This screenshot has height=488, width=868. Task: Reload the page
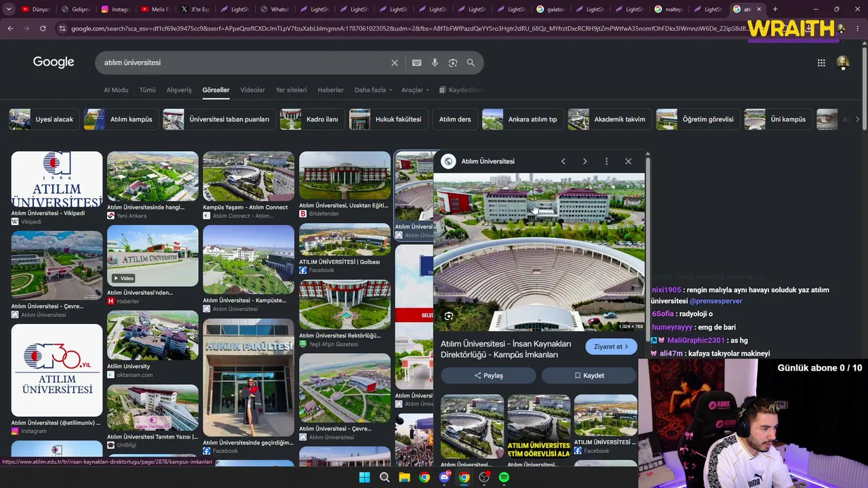coord(43,28)
